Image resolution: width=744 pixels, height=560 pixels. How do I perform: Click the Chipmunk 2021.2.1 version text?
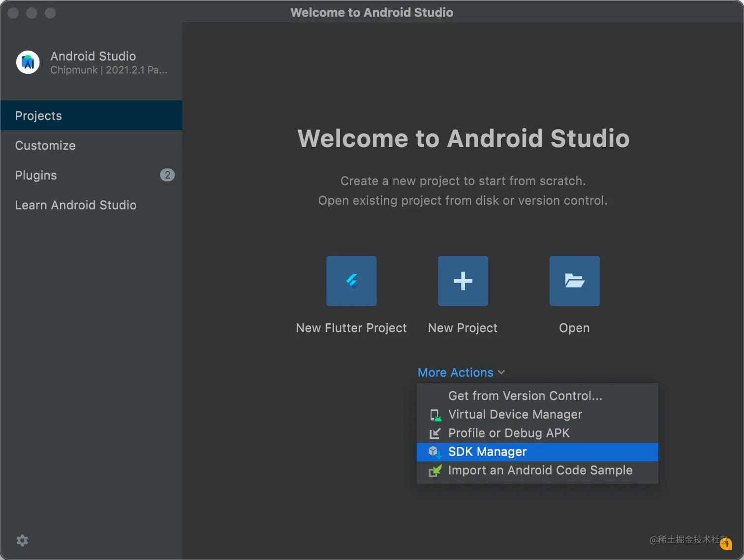tap(109, 70)
